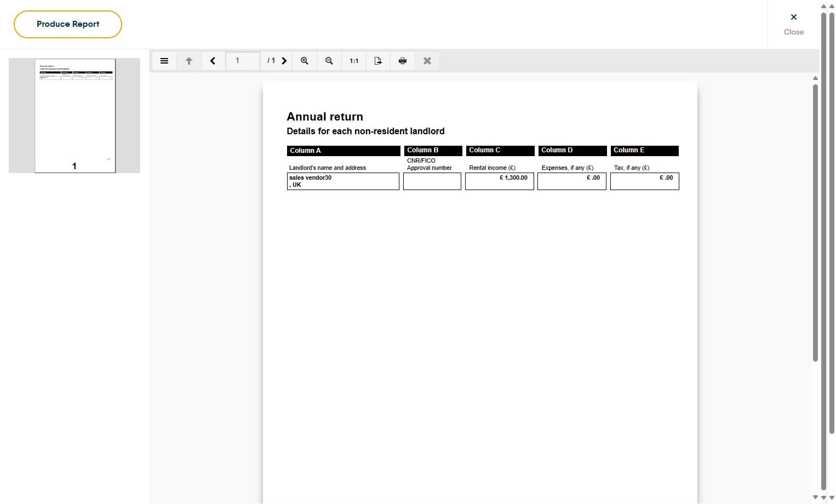
Task: Click the report viewer vertical scrollbar
Action: point(815,222)
